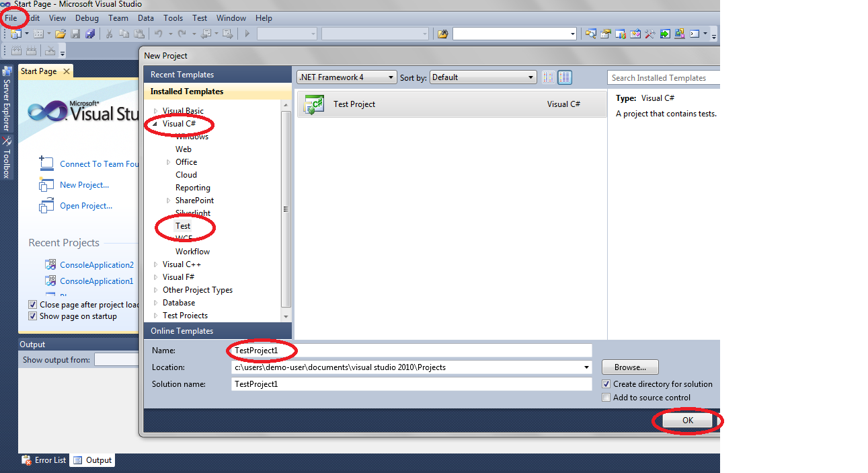Image resolution: width=868 pixels, height=473 pixels.
Task: Toggle Close page after project load checkbox
Action: pos(33,305)
